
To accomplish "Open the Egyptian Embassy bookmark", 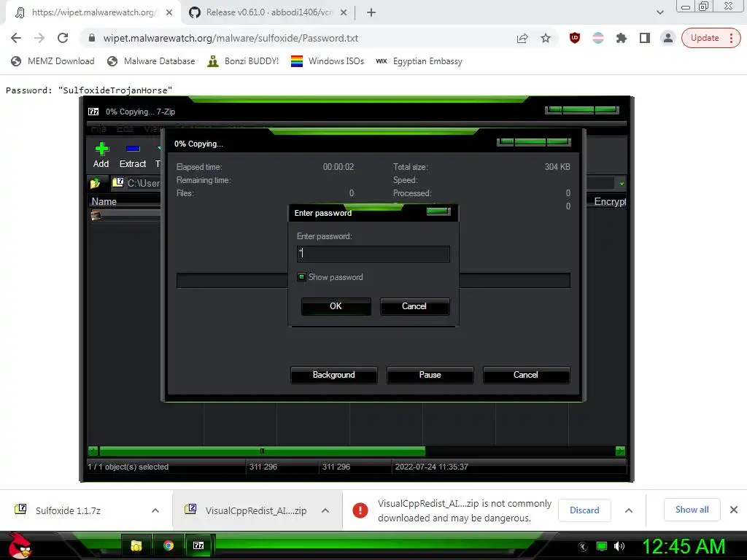I will [x=419, y=61].
